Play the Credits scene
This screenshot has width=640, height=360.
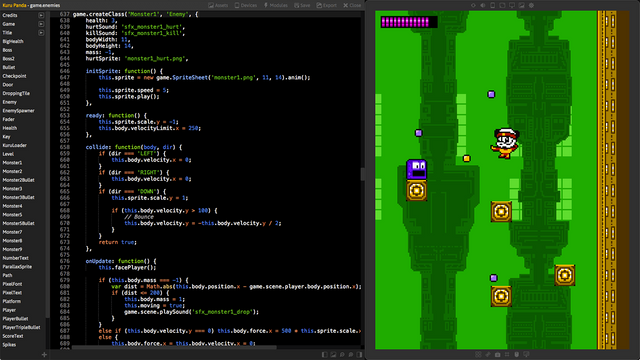pyautogui.click(x=41, y=16)
